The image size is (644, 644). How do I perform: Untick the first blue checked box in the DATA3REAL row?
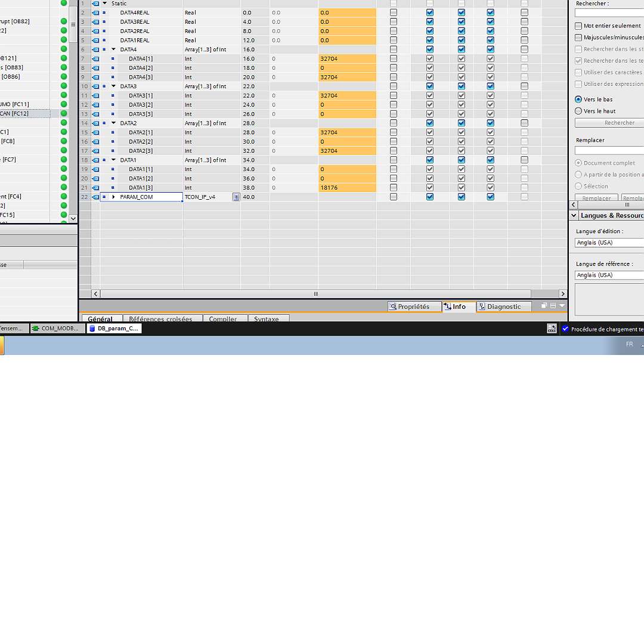point(429,22)
